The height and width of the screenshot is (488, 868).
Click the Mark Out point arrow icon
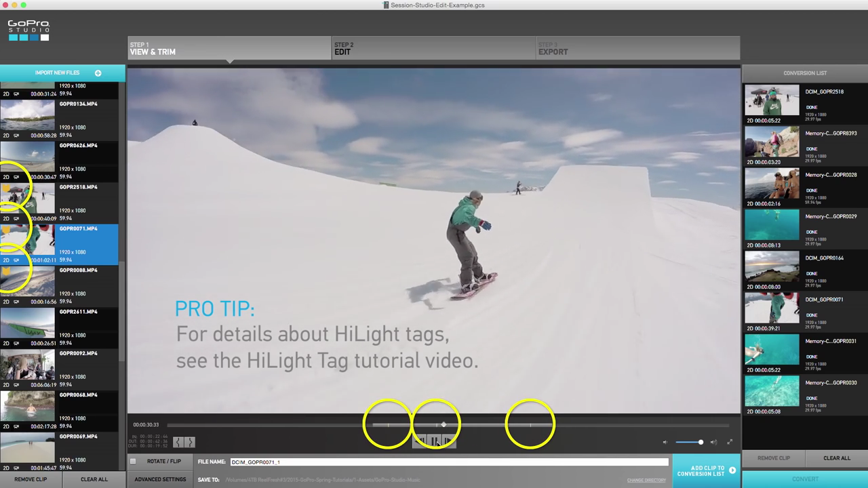click(190, 442)
